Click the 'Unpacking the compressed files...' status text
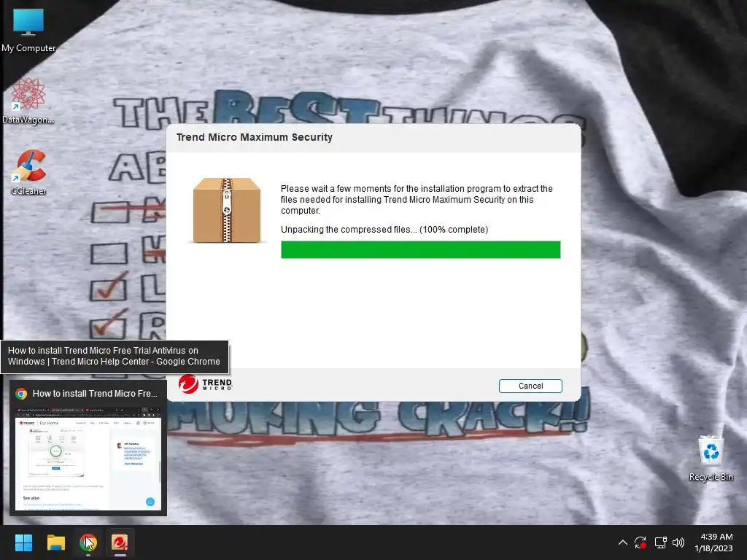This screenshot has height=560, width=747. (384, 230)
